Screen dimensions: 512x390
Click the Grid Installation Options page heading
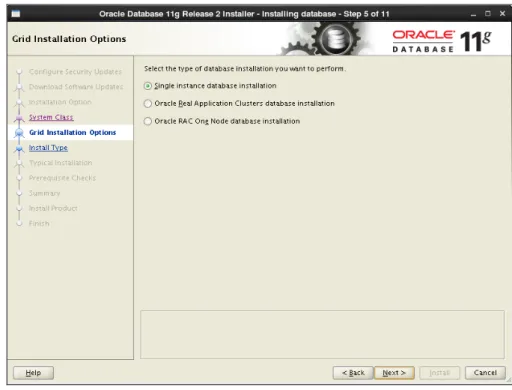pos(69,39)
